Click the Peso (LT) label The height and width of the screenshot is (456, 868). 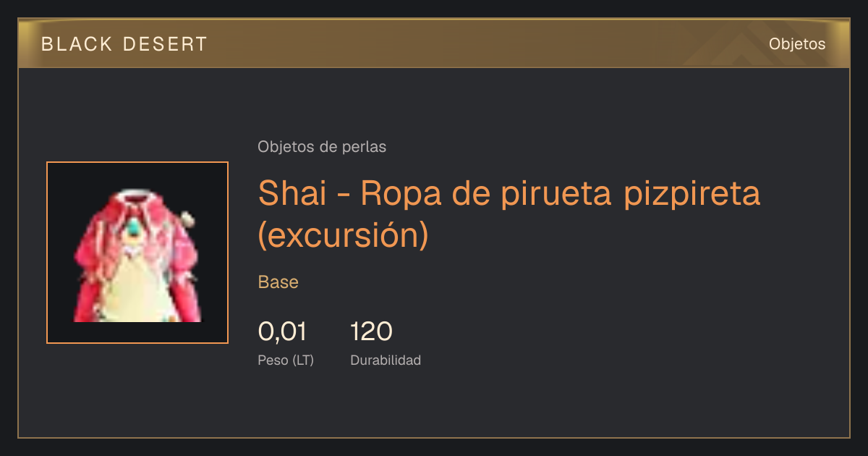pyautogui.click(x=286, y=360)
